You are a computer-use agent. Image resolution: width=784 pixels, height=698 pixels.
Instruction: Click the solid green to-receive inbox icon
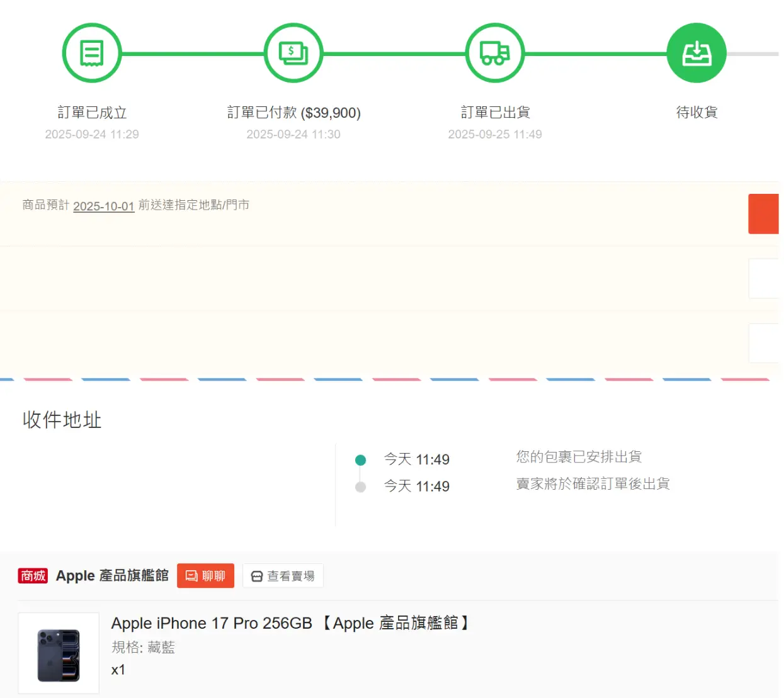pyautogui.click(x=696, y=53)
